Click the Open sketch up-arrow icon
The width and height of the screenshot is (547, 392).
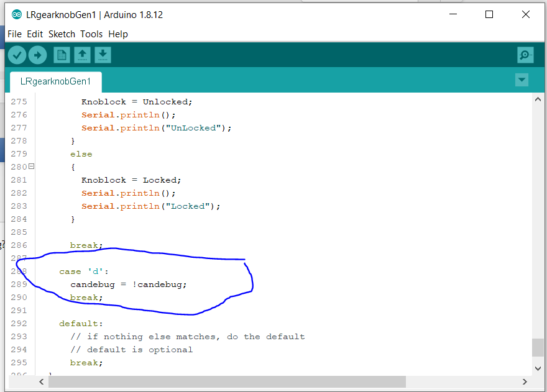pos(82,55)
